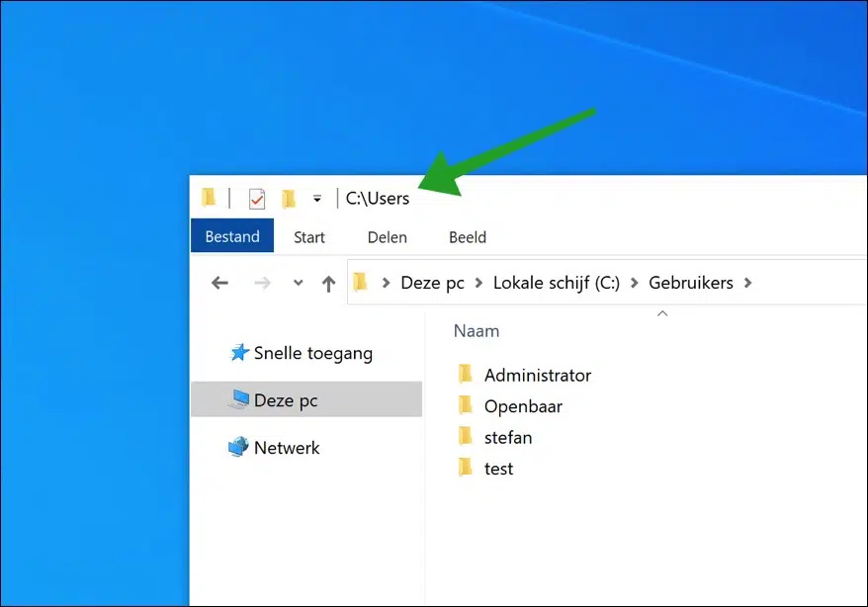Sort by the Naam column header
The height and width of the screenshot is (607, 868).
(477, 331)
